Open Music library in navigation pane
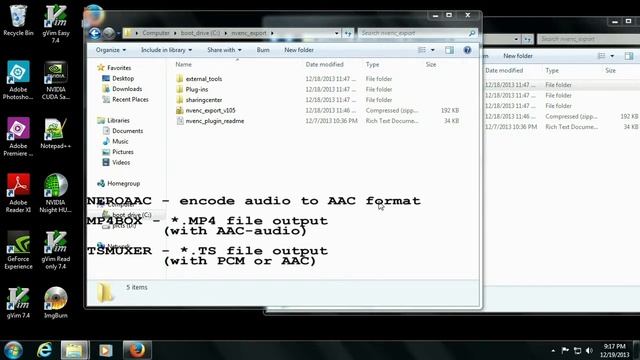This screenshot has width=640, height=360. 115,142
